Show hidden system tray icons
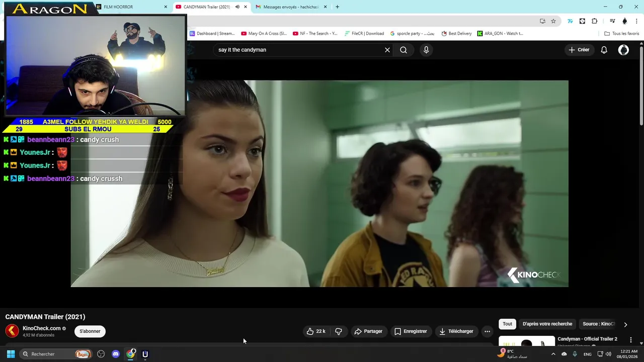 (553, 354)
